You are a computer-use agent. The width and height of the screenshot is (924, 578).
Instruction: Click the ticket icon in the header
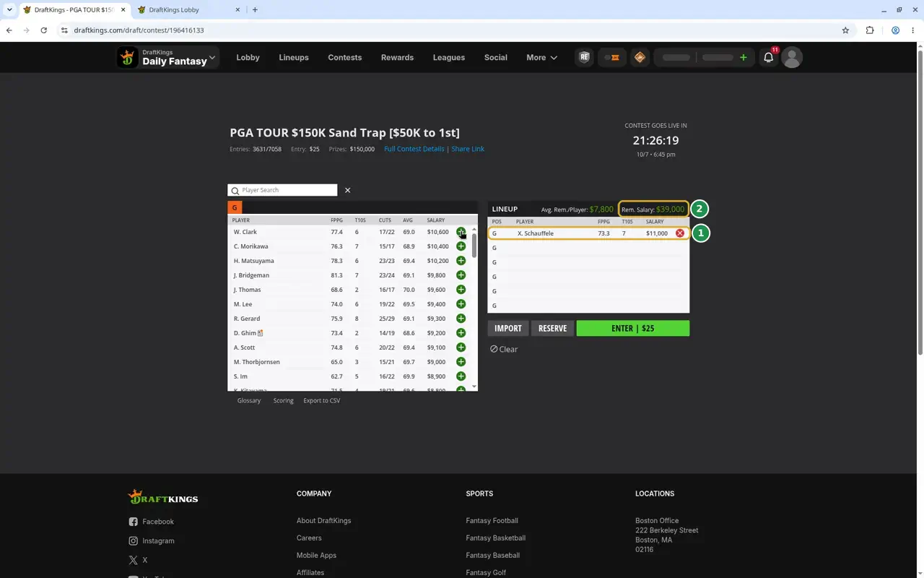[612, 58]
